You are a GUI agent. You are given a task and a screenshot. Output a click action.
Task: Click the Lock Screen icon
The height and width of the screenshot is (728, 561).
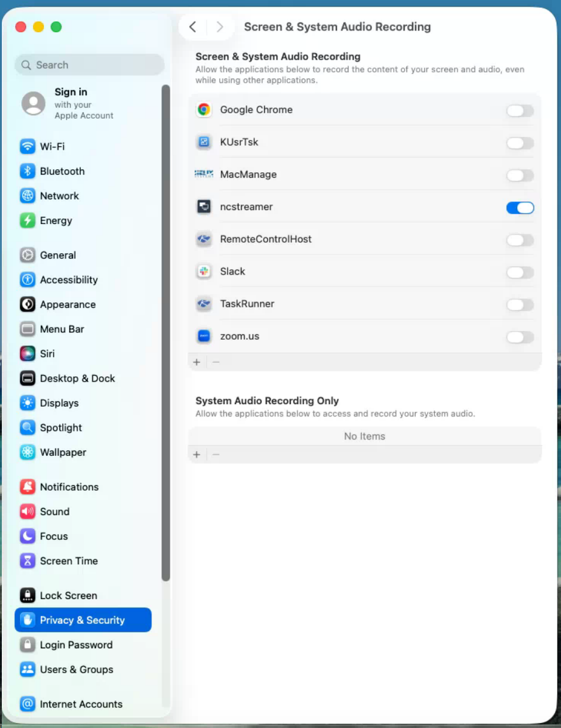tap(27, 595)
